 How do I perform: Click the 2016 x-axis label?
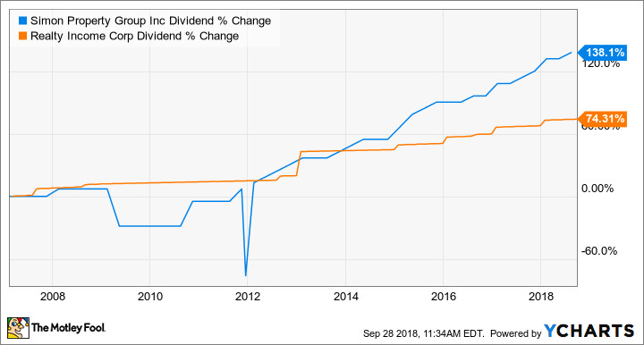click(444, 296)
